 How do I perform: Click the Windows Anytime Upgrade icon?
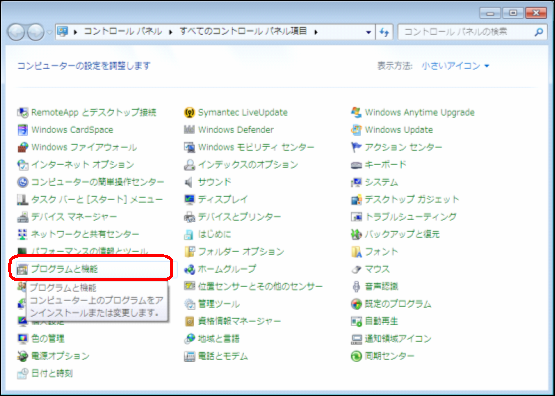click(356, 113)
